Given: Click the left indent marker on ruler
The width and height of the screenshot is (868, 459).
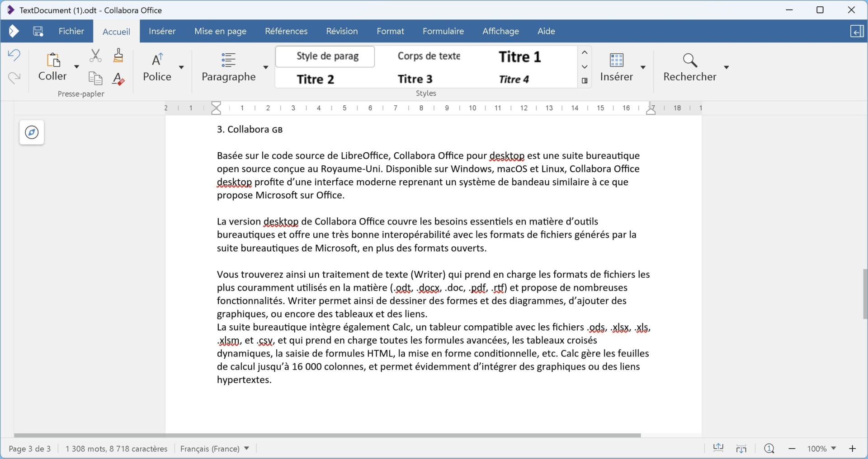Looking at the screenshot, I should [x=216, y=108].
